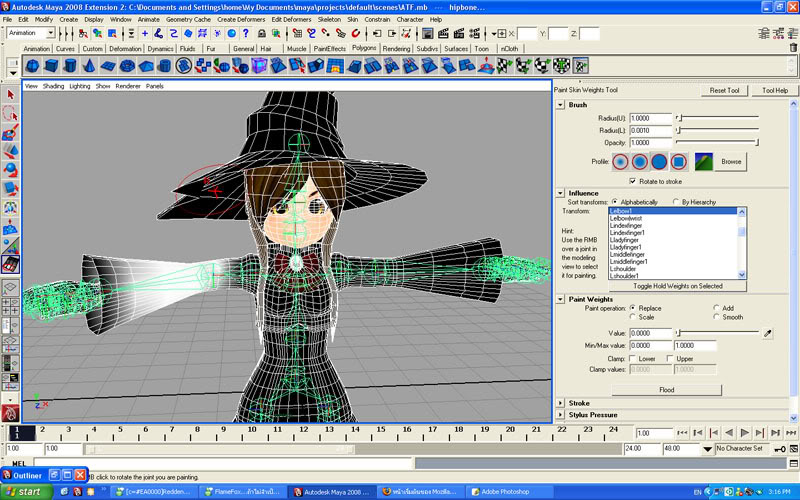Viewport: 800px width, 500px height.
Task: Choose Add paint operation
Action: [x=716, y=308]
